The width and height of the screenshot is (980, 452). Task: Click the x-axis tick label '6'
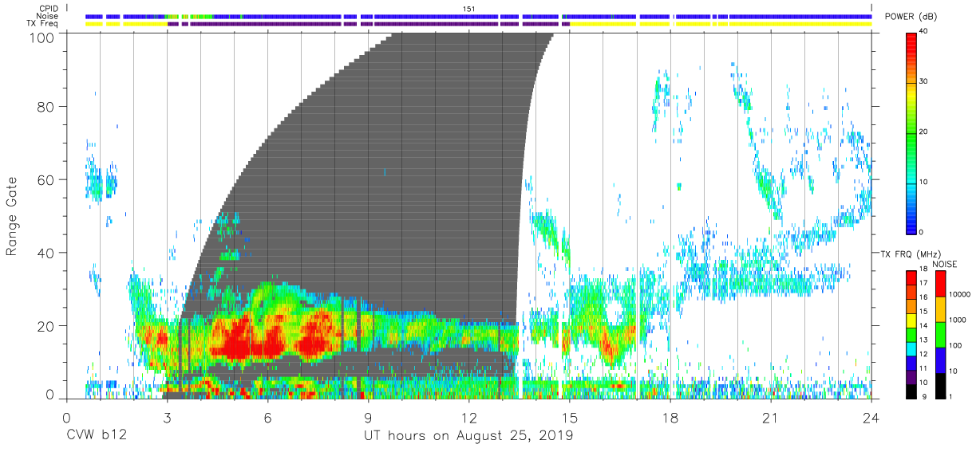pos(268,418)
